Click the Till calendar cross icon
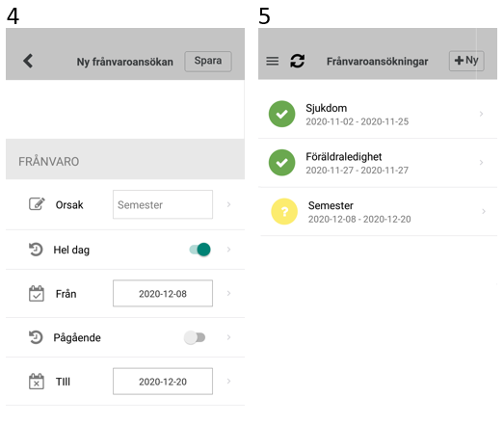This screenshot has height=424, width=504. click(37, 382)
